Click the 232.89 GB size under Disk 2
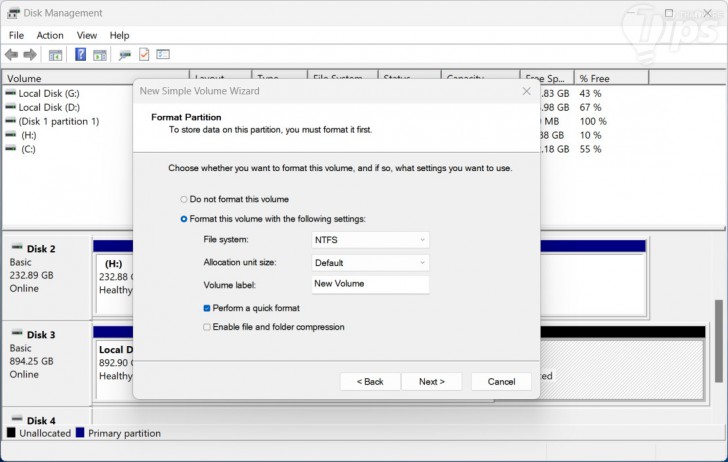Viewport: 728px width, 462px height. [x=32, y=275]
